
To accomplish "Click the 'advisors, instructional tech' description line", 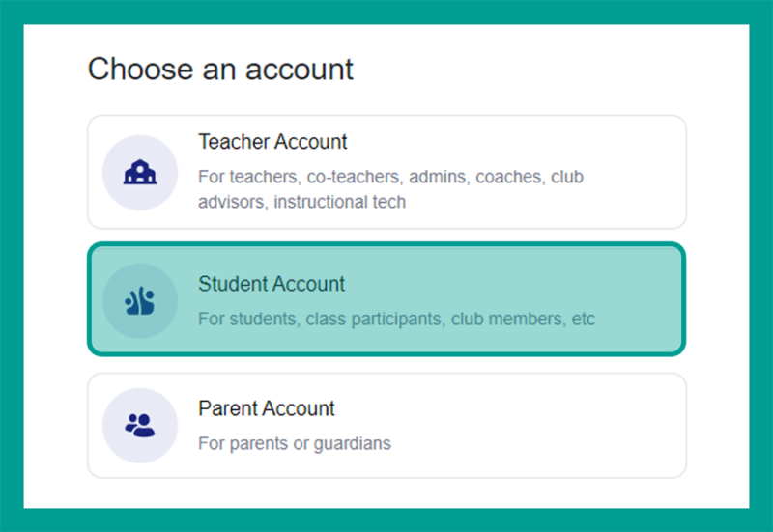I will coord(301,202).
